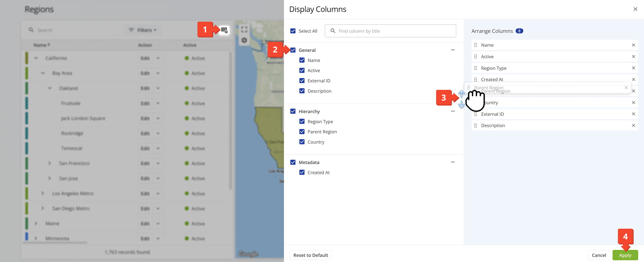Toggle Select All checkbox

[293, 31]
